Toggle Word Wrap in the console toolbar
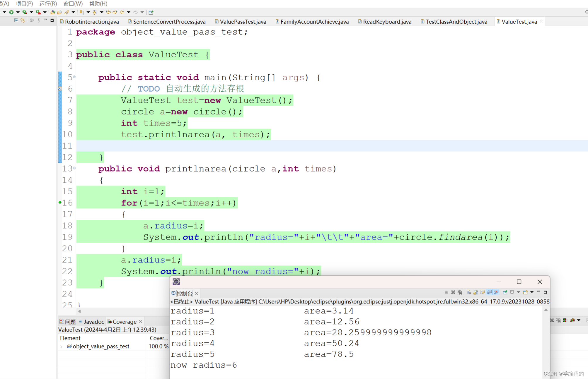This screenshot has width=588, height=379. (483, 292)
